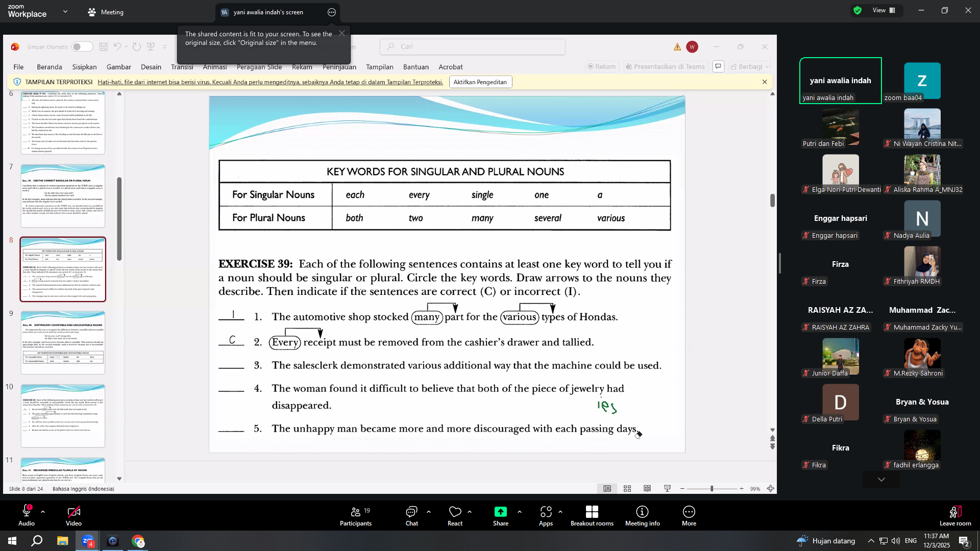Click zoom out minus button
The image size is (980, 551).
tap(682, 488)
